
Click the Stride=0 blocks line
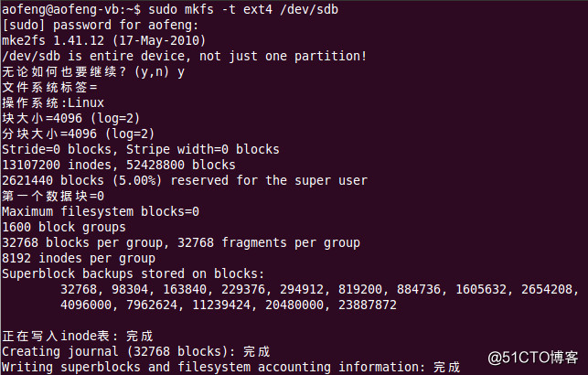coord(140,150)
